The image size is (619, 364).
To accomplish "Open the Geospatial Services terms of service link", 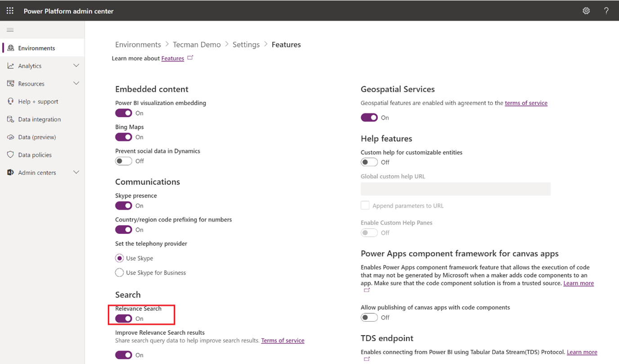I will coord(526,103).
